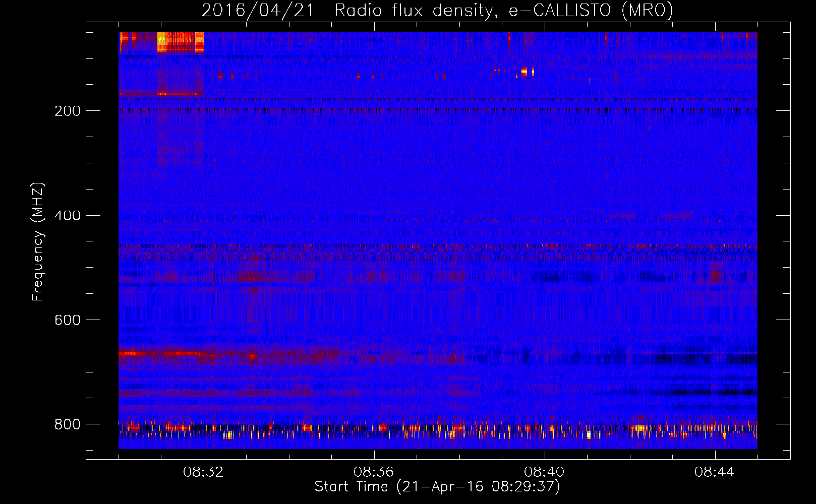Click the "Start Time (21-Apr-16 08:29:37)" label
Screen dimensions: 816x504
pyautogui.click(x=437, y=487)
